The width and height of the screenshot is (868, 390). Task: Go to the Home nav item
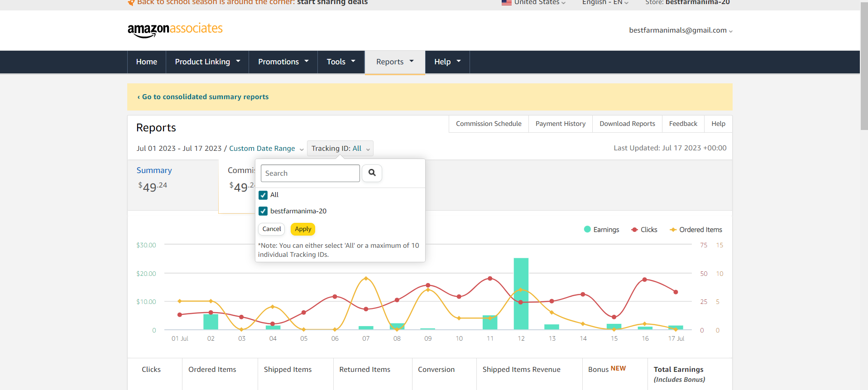click(147, 62)
